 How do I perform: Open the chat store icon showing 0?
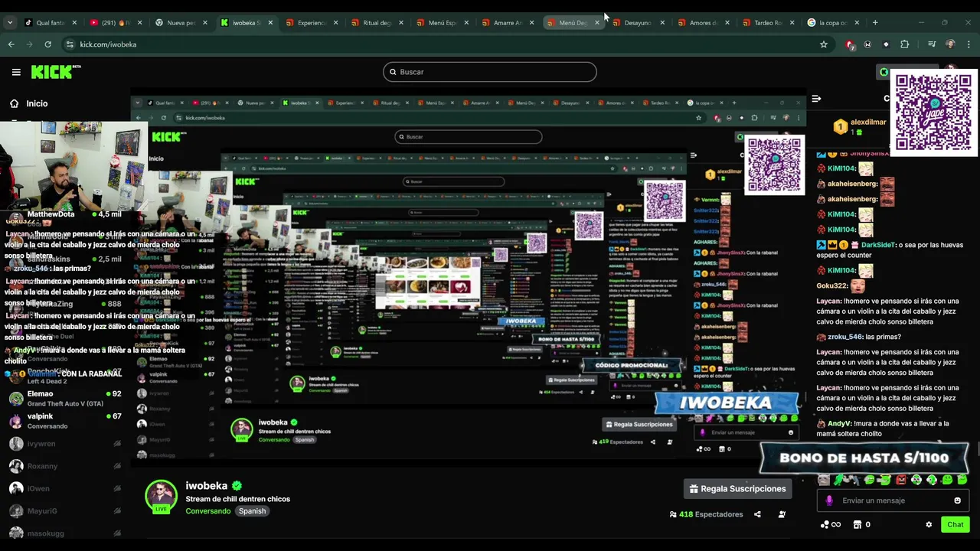(x=861, y=525)
